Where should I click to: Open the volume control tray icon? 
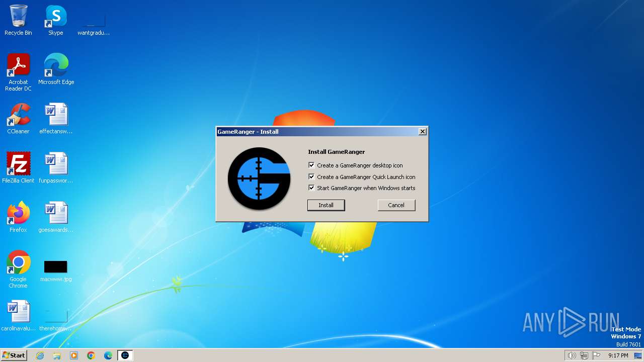coord(572,355)
